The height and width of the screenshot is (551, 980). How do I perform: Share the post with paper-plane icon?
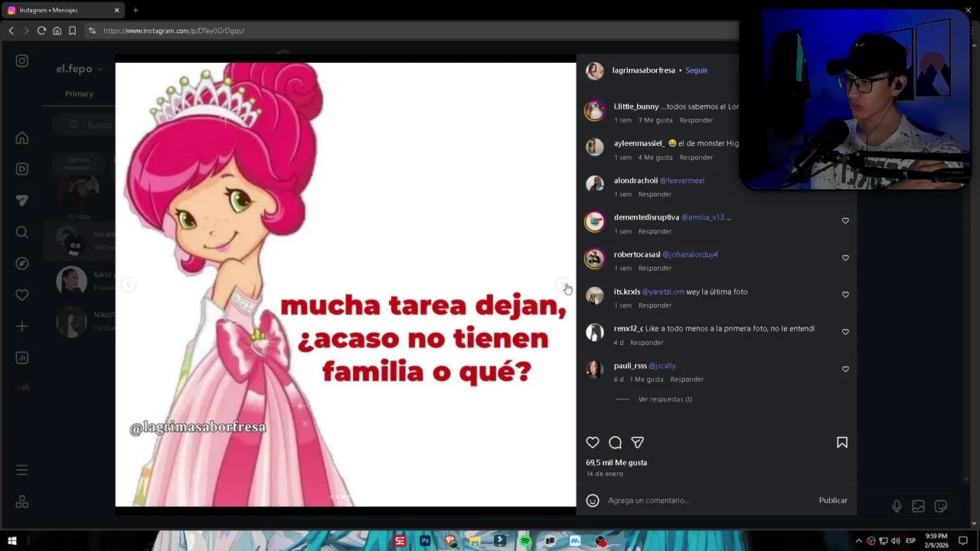pyautogui.click(x=637, y=442)
